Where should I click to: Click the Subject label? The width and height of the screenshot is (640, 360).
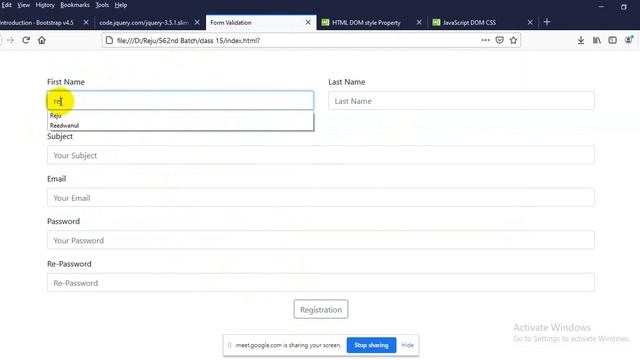(x=60, y=136)
